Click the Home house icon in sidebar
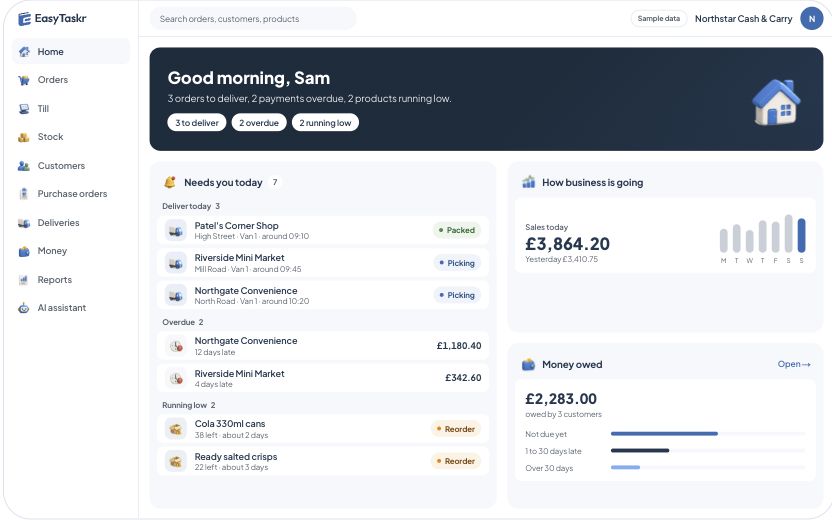The height and width of the screenshot is (520, 832). click(x=24, y=51)
